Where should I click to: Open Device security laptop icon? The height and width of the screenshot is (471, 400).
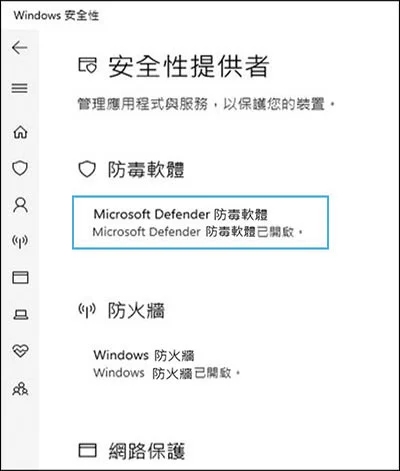[x=21, y=314]
